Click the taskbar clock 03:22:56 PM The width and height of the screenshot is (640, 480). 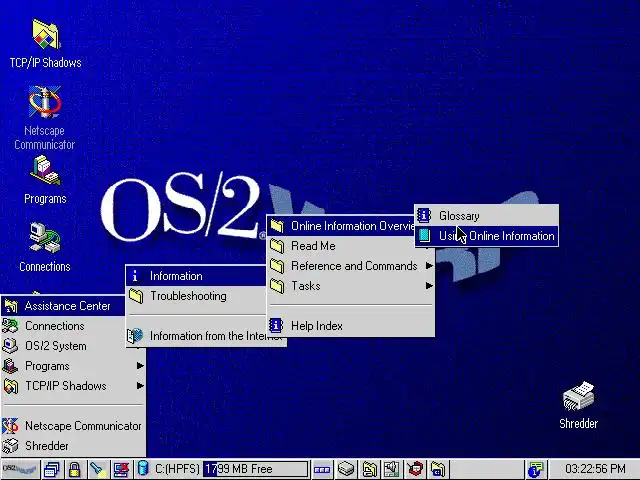596,469
